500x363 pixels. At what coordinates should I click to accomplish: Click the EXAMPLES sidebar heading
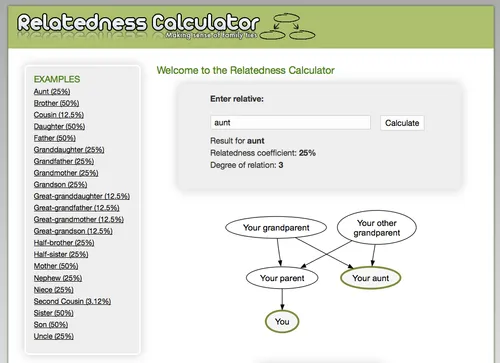coord(57,79)
